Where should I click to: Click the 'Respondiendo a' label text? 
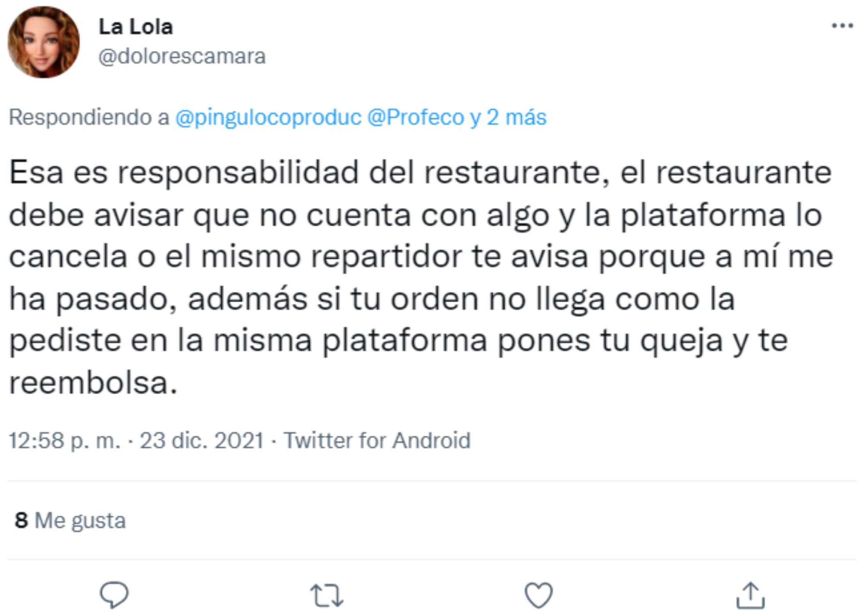(89, 117)
